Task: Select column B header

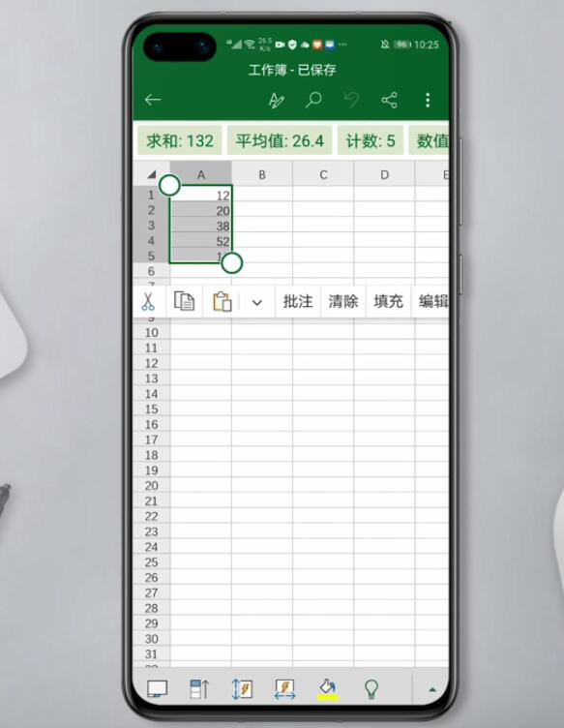Action: (262, 174)
